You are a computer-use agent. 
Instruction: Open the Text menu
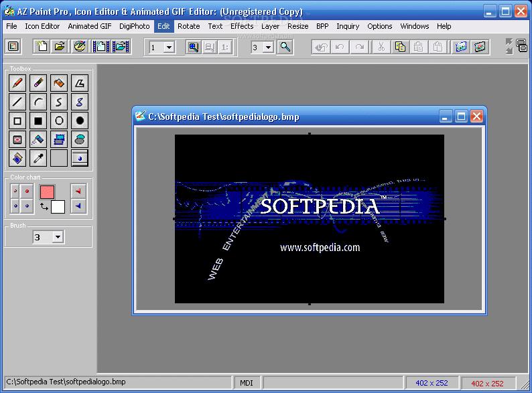(x=215, y=26)
